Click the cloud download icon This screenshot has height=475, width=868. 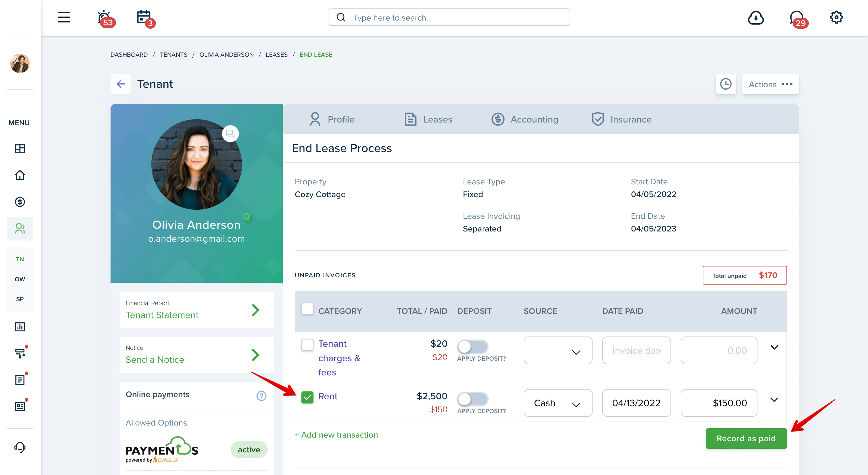click(x=755, y=18)
